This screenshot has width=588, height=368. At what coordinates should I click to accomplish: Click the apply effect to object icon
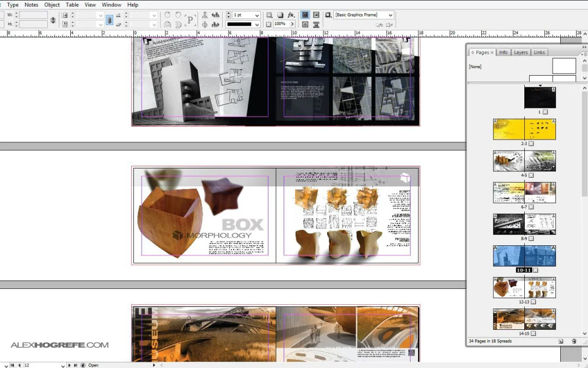click(269, 15)
